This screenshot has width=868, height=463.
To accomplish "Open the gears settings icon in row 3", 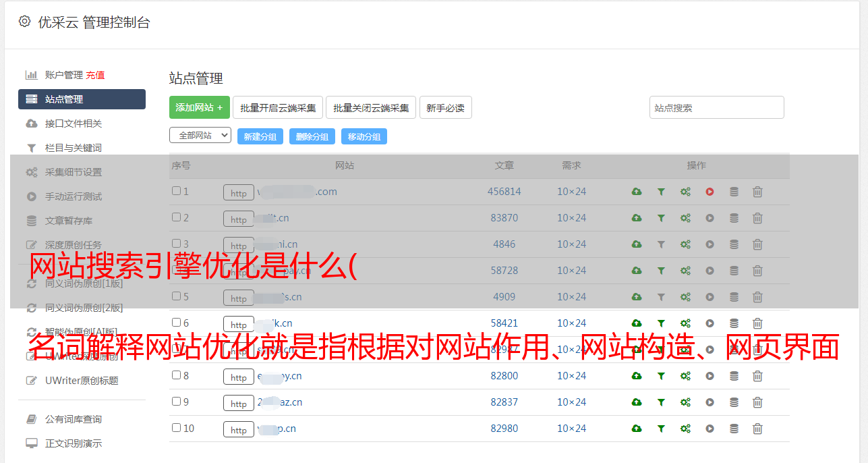I will coord(685,244).
